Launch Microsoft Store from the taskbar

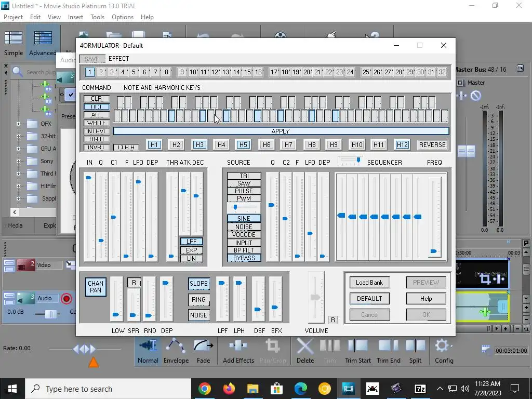277,389
